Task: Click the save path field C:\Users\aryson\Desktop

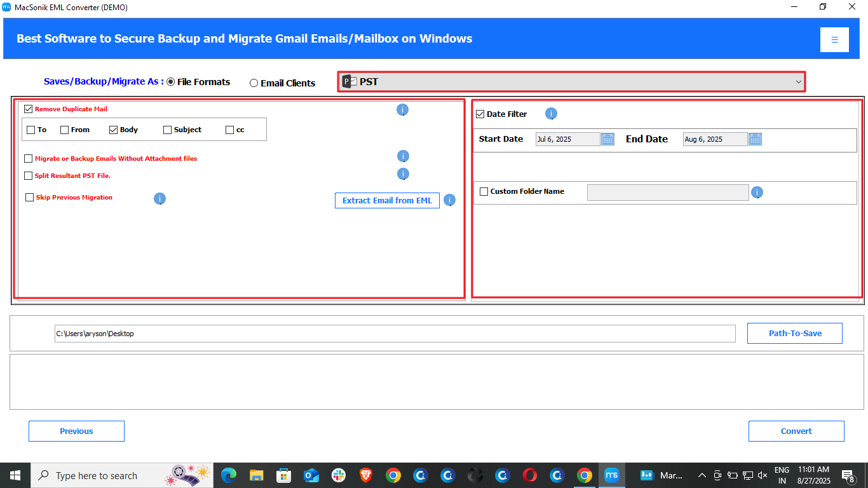Action: [395, 334]
